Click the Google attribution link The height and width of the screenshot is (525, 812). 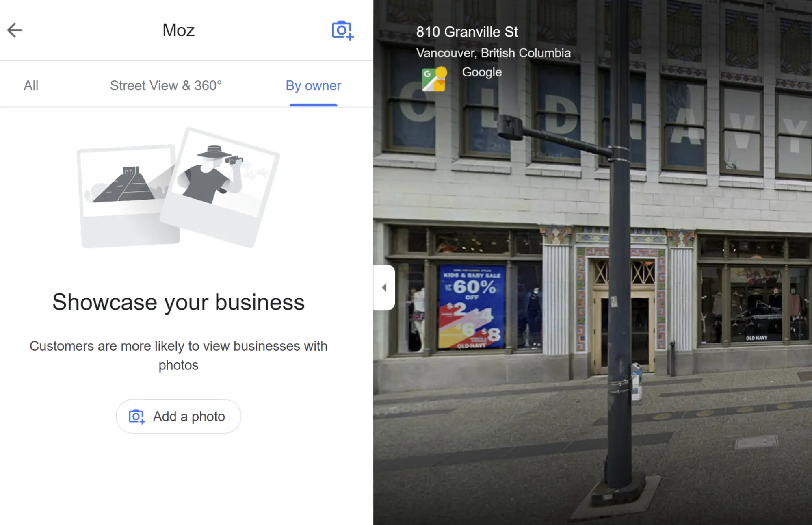click(x=482, y=72)
